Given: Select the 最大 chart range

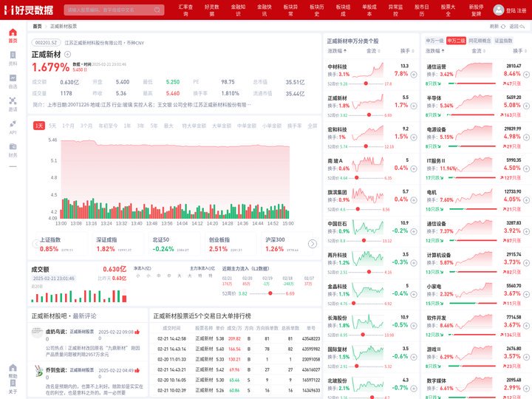Looking at the screenshot, I should tap(168, 126).
